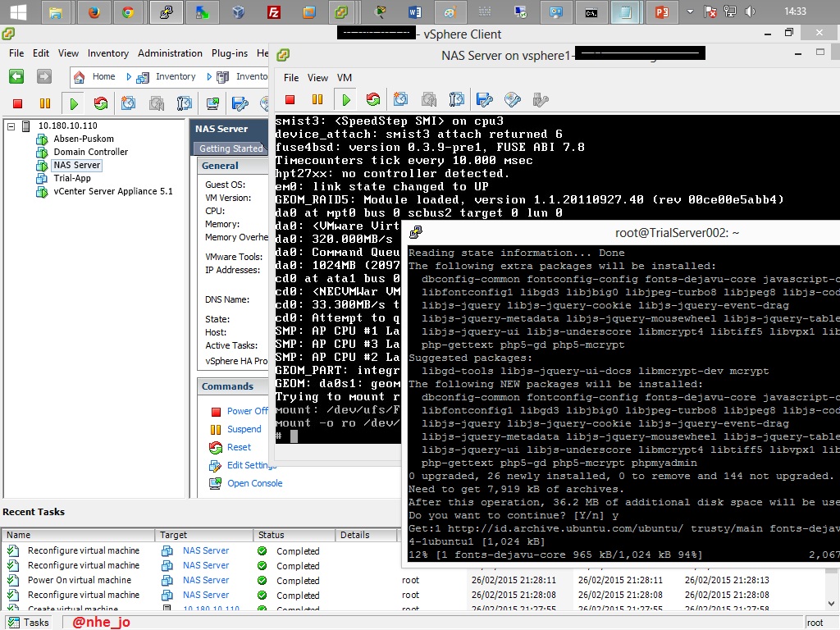
Task: Open the Edit menu in vSphere Client
Action: [41, 53]
